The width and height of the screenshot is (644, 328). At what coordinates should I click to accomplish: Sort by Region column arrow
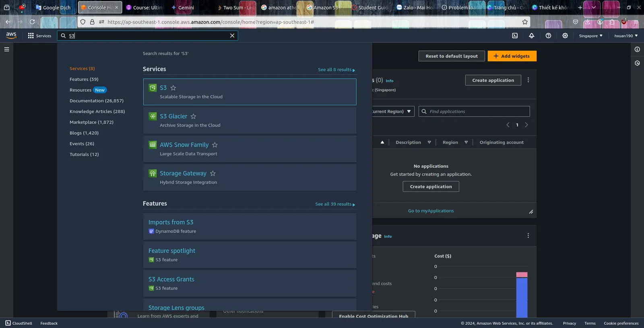click(466, 142)
